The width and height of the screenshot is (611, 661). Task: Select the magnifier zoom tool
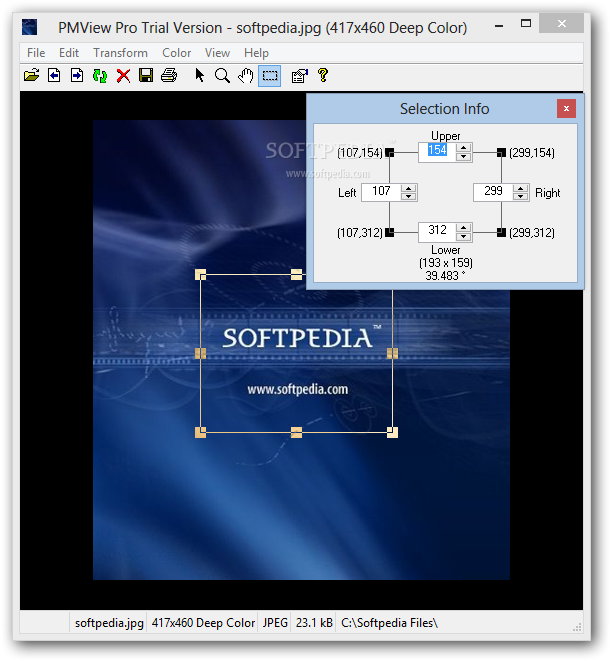tap(222, 76)
